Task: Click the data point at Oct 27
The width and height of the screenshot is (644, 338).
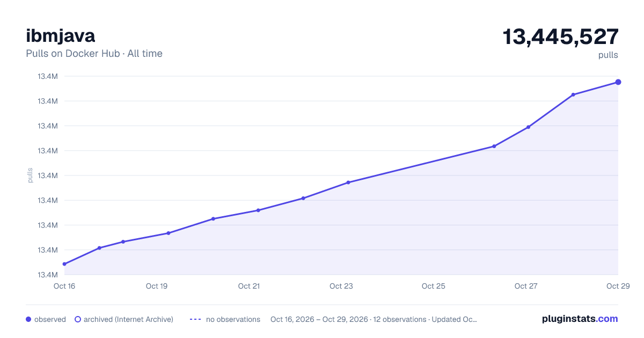Action: tap(528, 127)
